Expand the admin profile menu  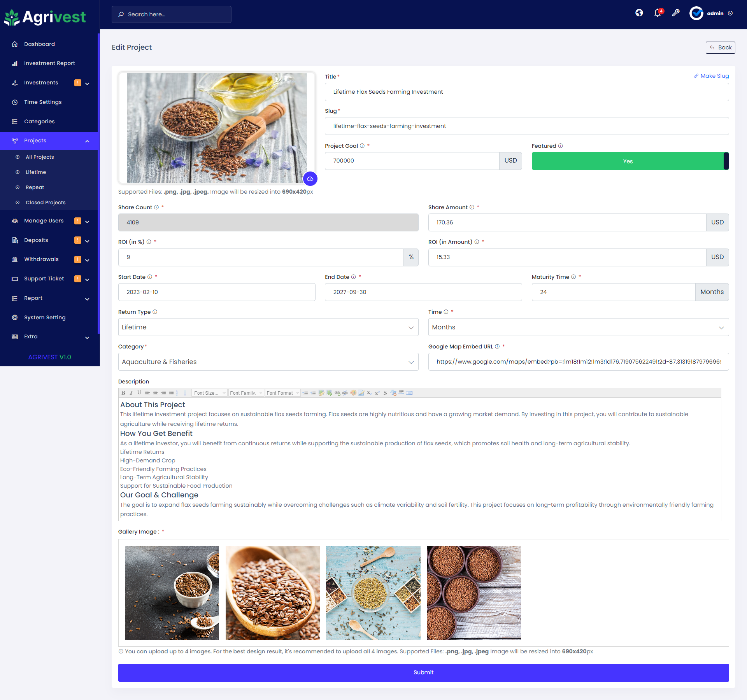[711, 13]
